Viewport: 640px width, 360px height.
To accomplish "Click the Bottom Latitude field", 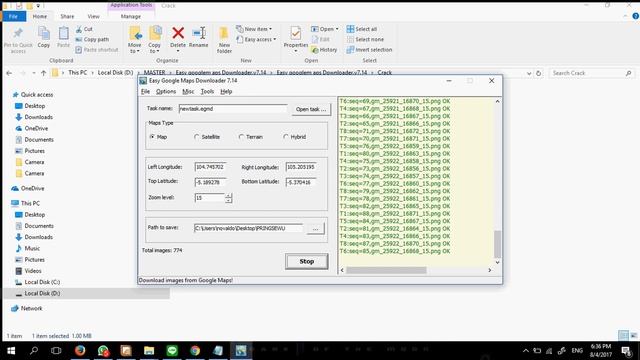I will coord(301,182).
